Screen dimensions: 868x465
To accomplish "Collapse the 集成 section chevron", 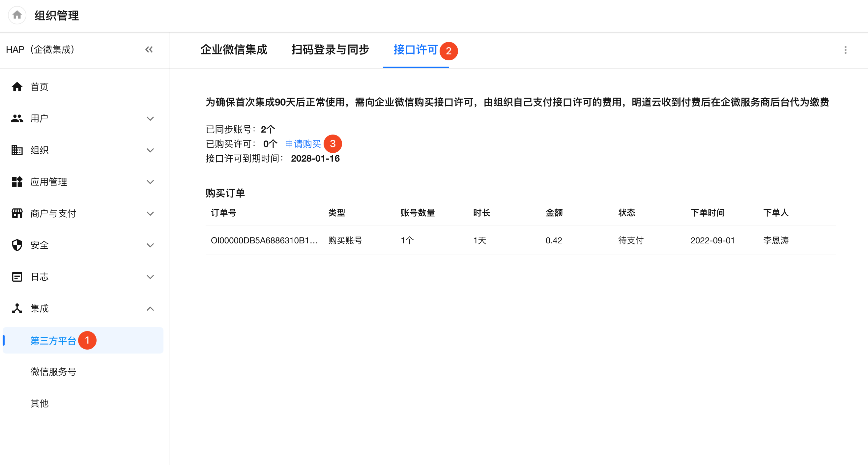I will click(x=150, y=309).
